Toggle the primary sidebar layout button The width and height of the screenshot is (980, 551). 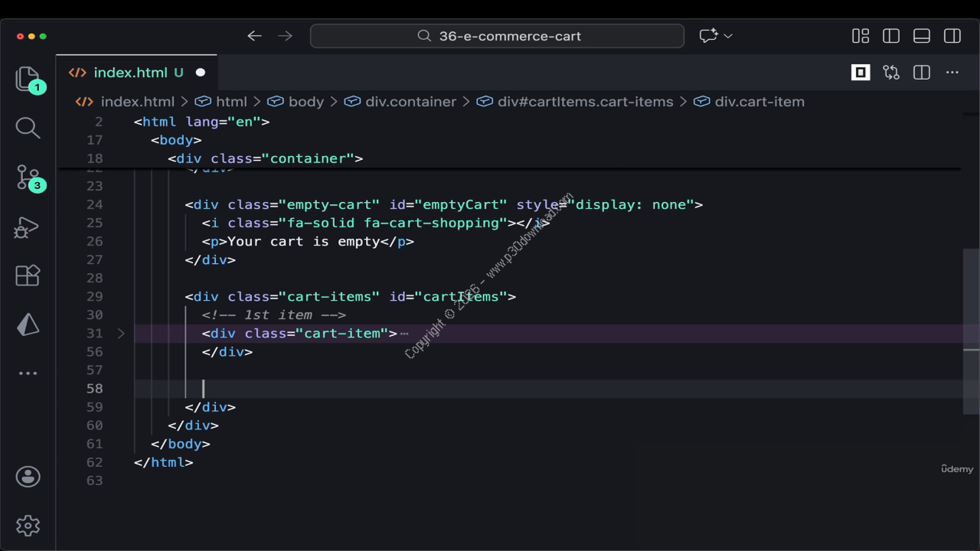[891, 36]
